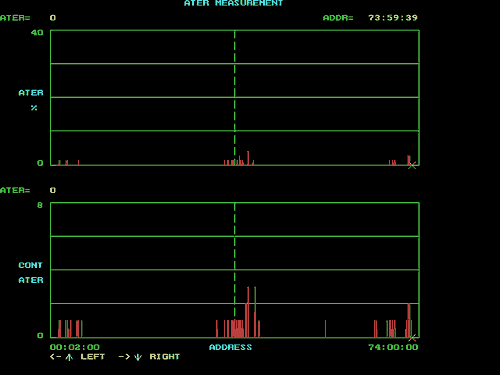Click the up arrow icon beside LEFT
Screen dimensions: 500x375
pos(69,357)
